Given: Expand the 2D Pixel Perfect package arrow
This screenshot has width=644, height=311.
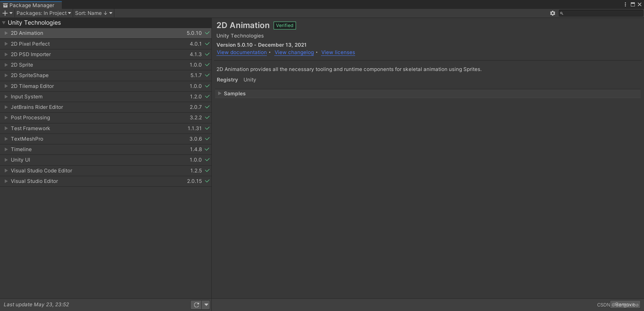Looking at the screenshot, I should click(6, 44).
